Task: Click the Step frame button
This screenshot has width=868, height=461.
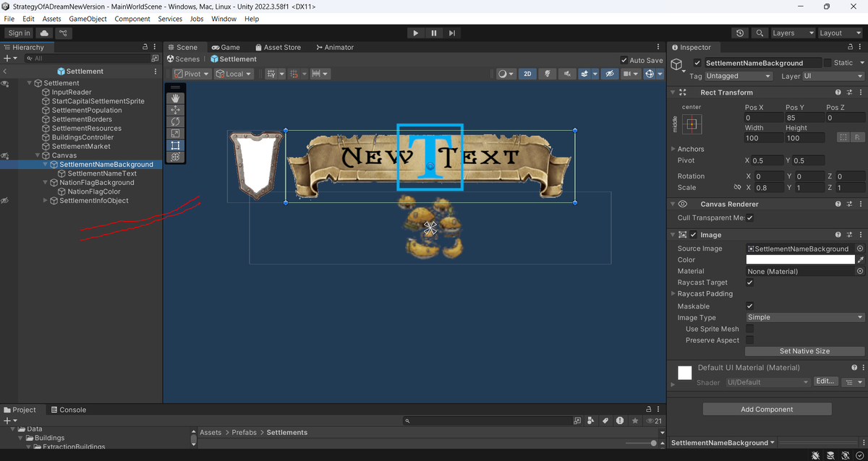Action: 452,33
